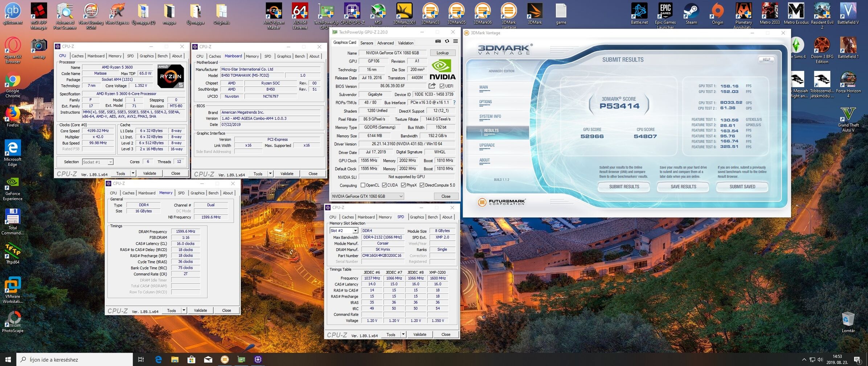Click the Submit Saved button in 3DMark Vantage

pyautogui.click(x=742, y=187)
